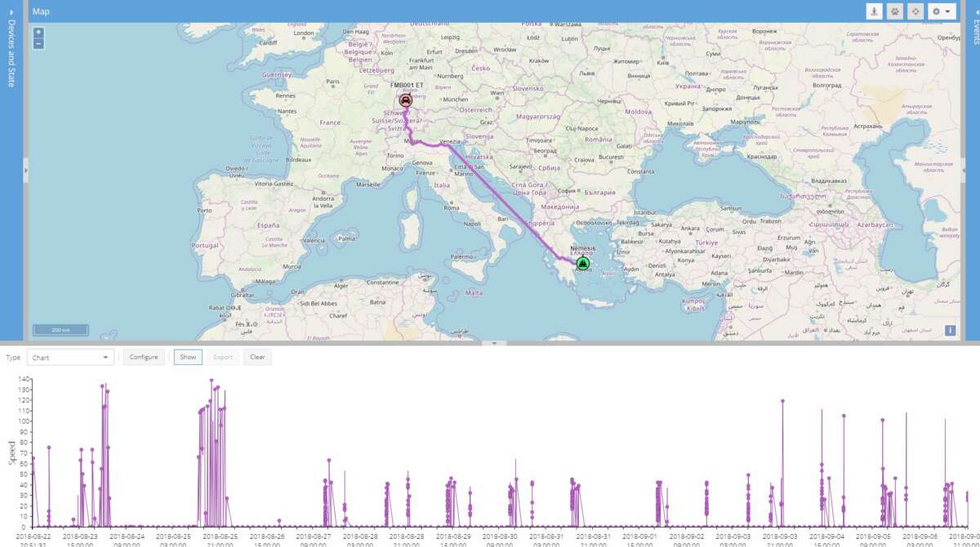
Task: Open map settings via the gear icon
Action: pos(936,11)
